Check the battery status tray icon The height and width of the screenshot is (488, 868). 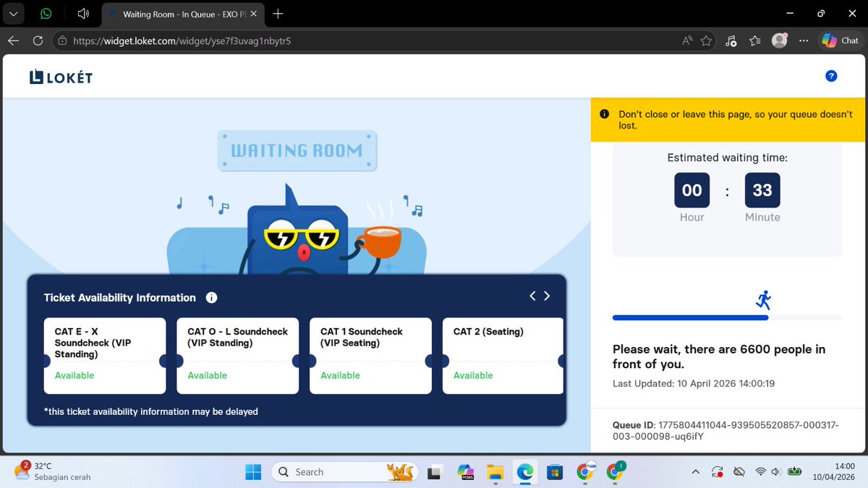pos(795,472)
